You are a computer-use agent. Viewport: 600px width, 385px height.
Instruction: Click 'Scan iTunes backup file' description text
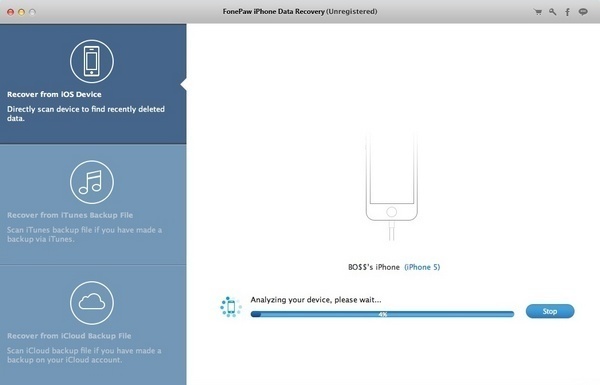click(84, 235)
